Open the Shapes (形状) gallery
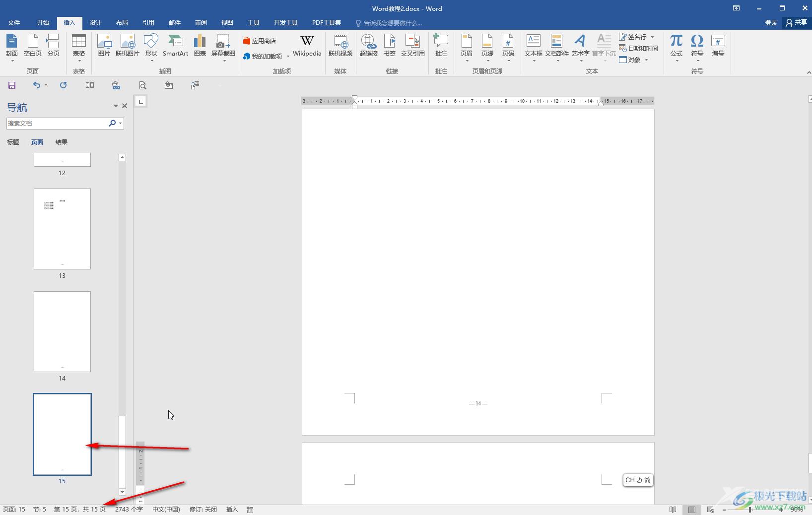The height and width of the screenshot is (515, 812). [x=151, y=48]
